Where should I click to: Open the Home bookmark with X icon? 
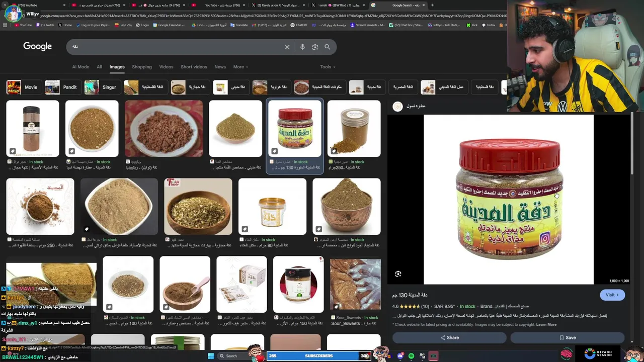point(65,25)
